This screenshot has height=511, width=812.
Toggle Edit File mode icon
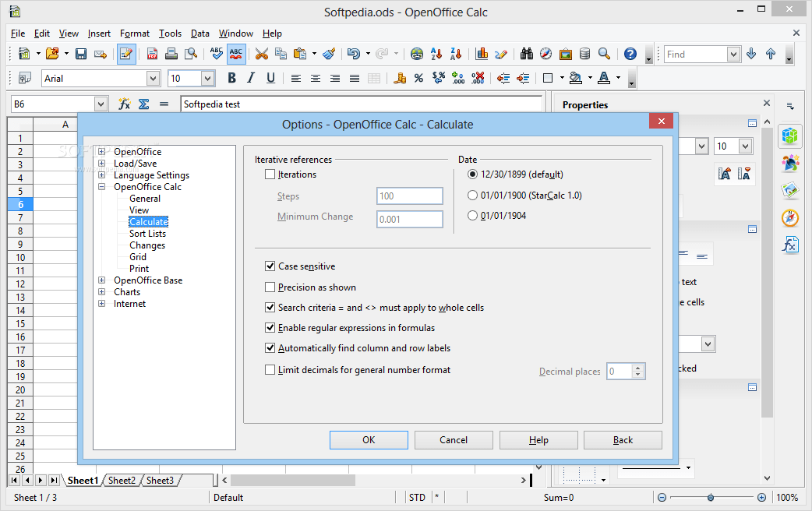click(x=125, y=54)
